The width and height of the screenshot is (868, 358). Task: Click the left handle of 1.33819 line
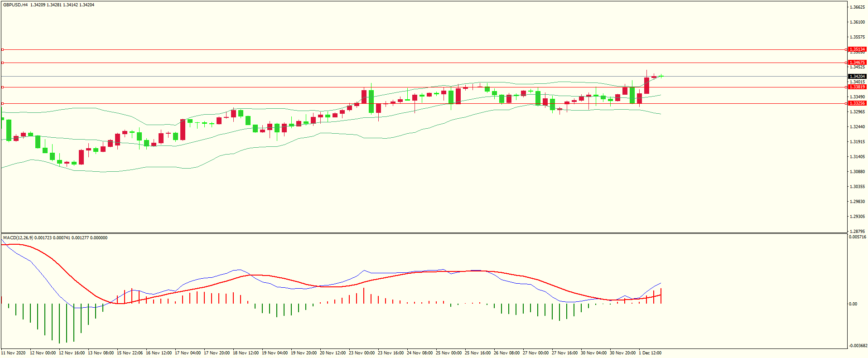(2, 87)
